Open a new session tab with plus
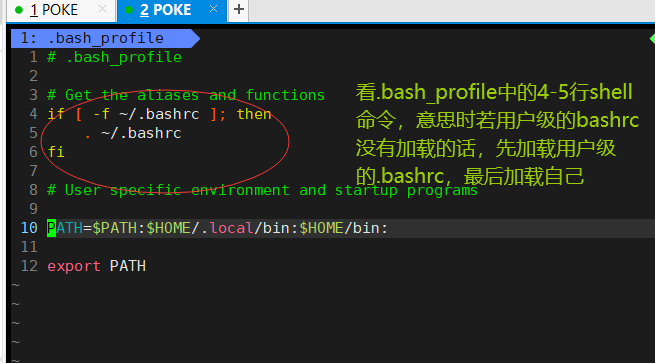This screenshot has width=655, height=363. point(239,9)
